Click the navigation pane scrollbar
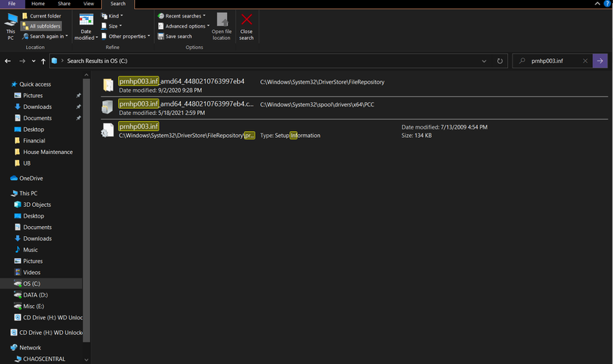Viewport: 613px width, 364px height. pos(87,211)
